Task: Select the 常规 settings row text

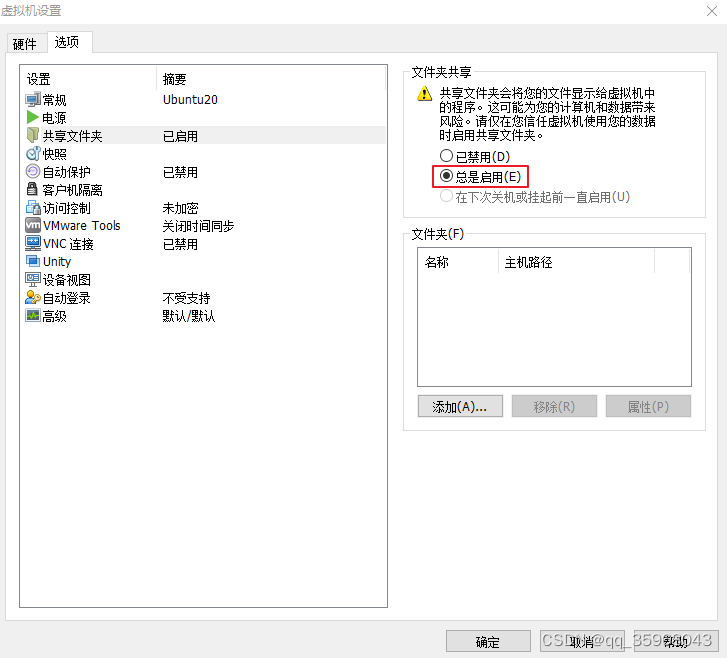Action: [x=54, y=100]
